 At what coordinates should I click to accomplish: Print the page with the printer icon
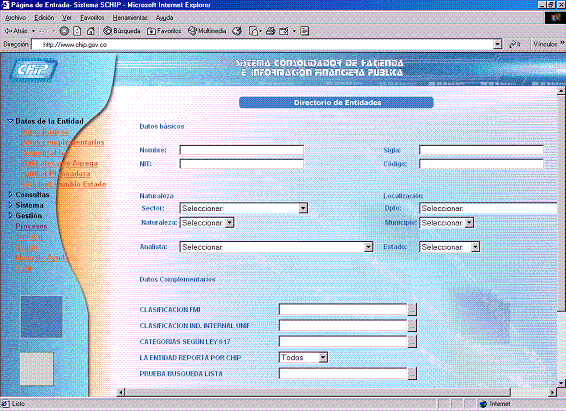[x=270, y=31]
